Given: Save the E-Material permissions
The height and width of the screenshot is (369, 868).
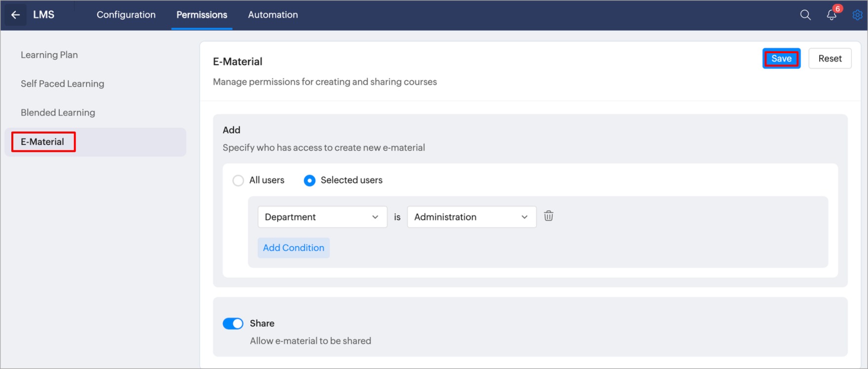Looking at the screenshot, I should [x=781, y=59].
